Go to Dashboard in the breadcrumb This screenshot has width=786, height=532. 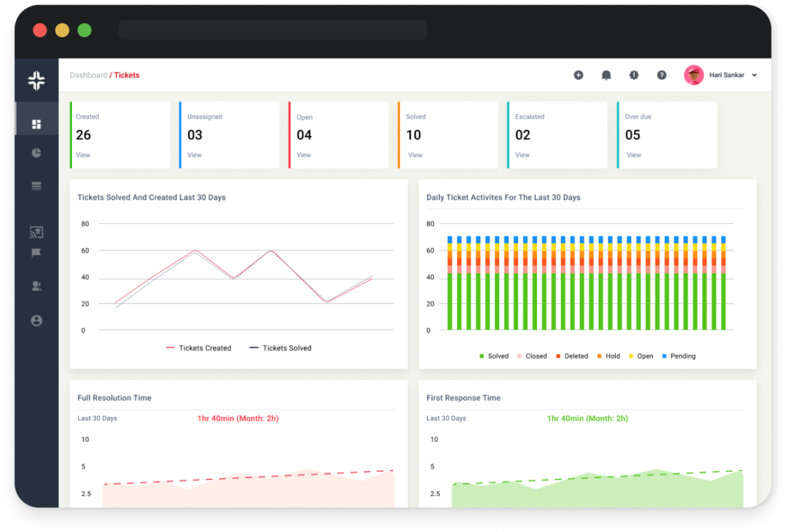88,75
